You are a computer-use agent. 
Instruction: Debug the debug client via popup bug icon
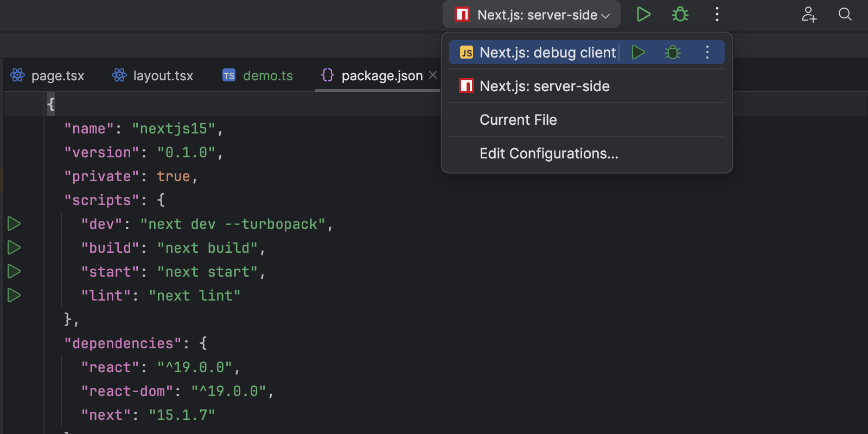(673, 53)
